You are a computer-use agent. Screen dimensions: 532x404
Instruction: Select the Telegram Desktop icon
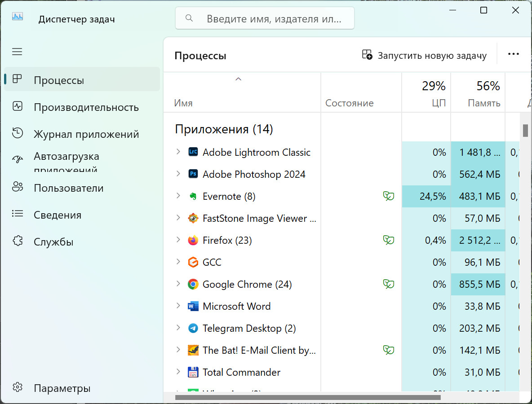click(x=193, y=328)
